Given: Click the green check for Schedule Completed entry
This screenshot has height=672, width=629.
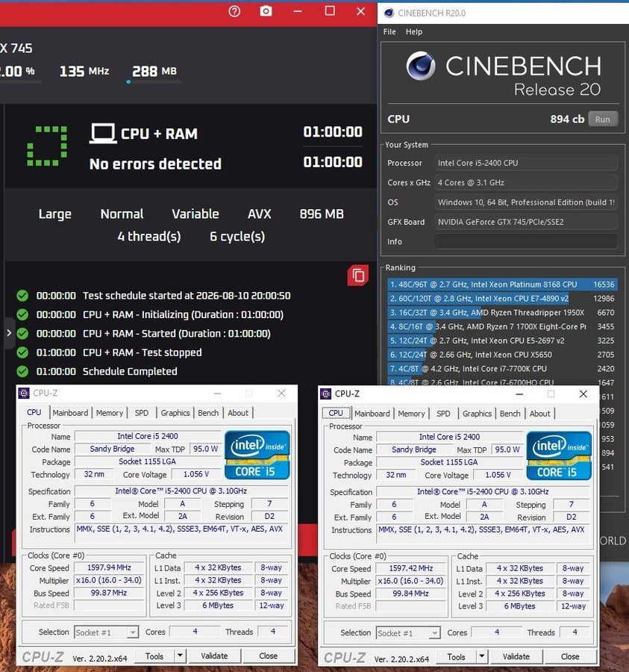Looking at the screenshot, I should (22, 371).
